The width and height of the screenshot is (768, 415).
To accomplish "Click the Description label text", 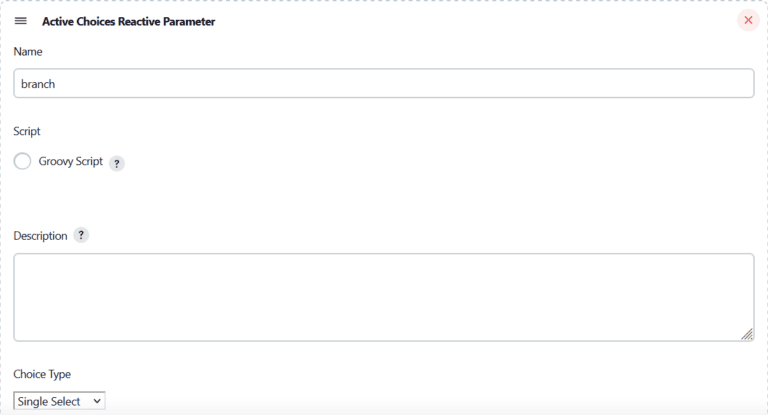I will [x=40, y=236].
